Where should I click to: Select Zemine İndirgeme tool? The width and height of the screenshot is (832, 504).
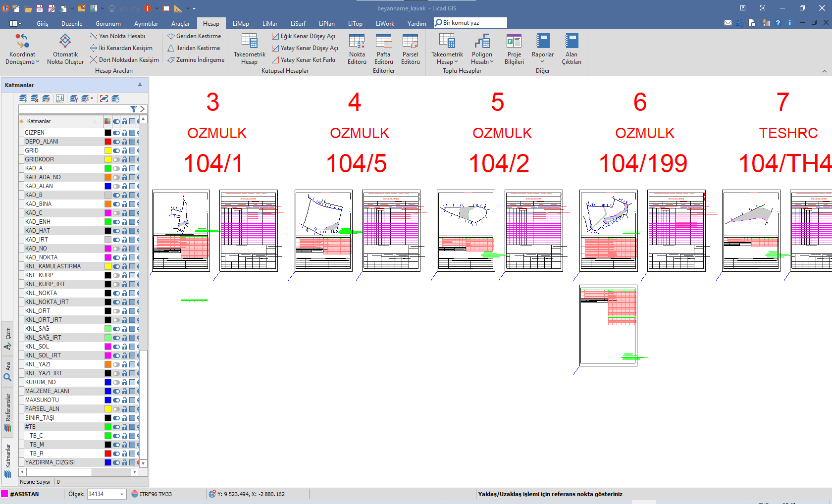tap(196, 60)
